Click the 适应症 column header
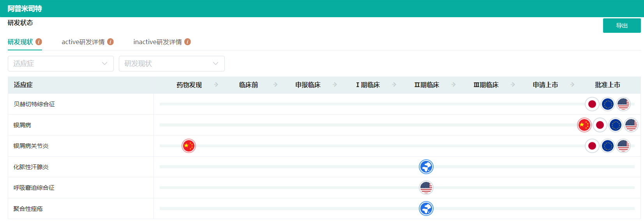 (x=23, y=85)
